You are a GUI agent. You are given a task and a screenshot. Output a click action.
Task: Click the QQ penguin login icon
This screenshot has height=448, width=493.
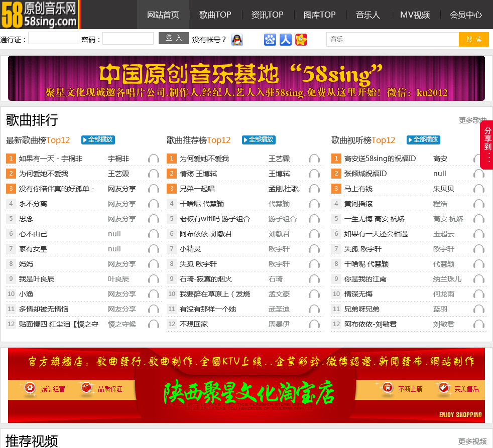pos(237,40)
